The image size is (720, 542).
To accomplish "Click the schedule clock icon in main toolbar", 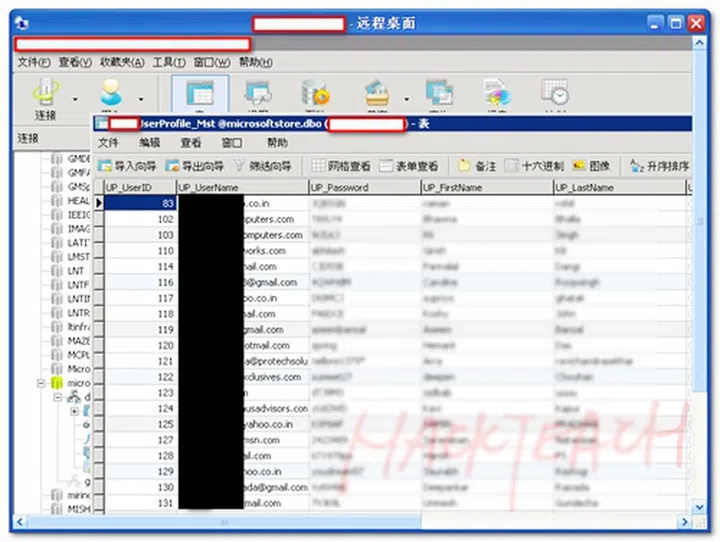I will (x=555, y=96).
